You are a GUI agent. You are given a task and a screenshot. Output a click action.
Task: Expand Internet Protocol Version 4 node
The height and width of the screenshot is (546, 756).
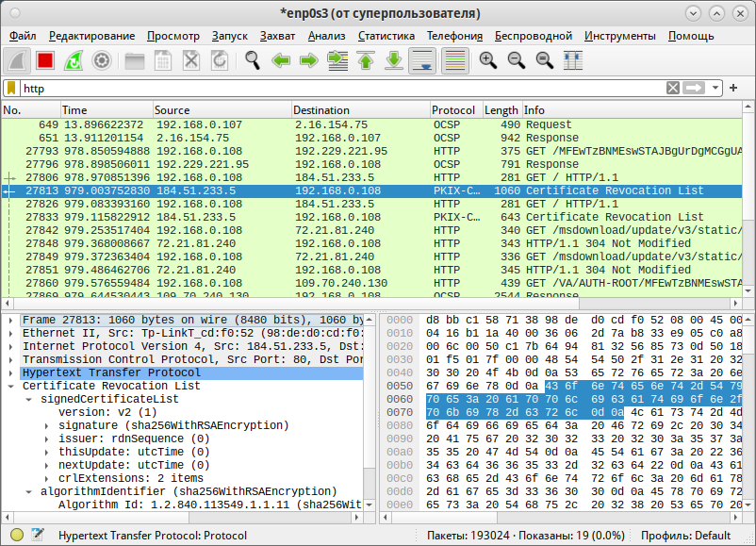coord(10,346)
